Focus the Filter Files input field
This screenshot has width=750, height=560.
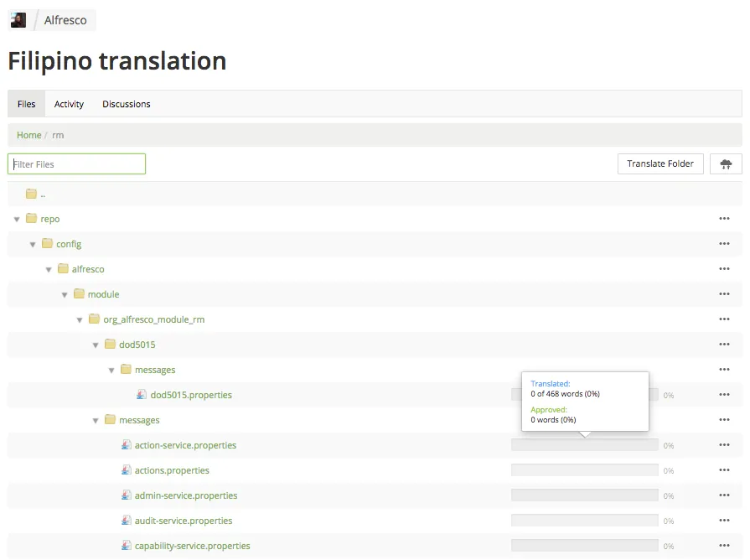coord(76,163)
